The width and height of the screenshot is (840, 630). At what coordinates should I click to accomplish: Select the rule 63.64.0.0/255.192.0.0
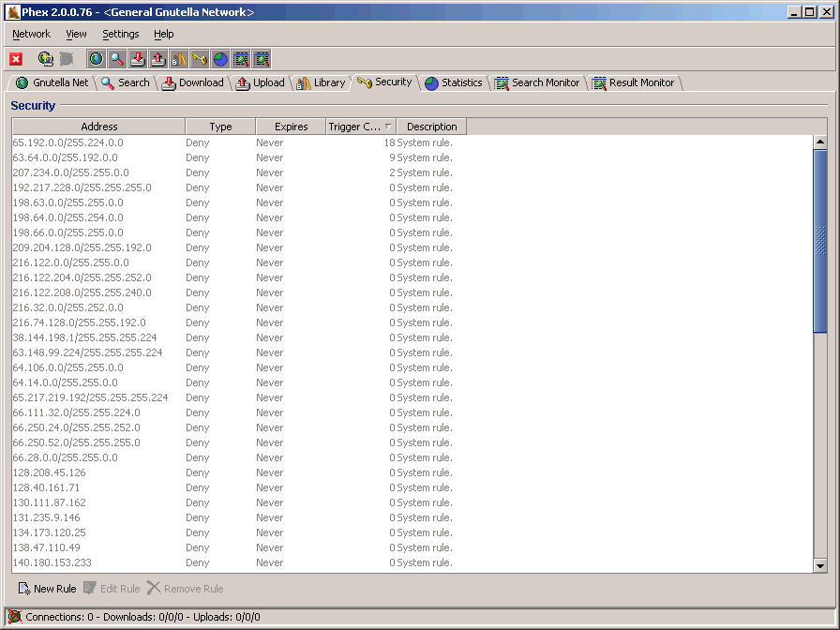pos(239,157)
